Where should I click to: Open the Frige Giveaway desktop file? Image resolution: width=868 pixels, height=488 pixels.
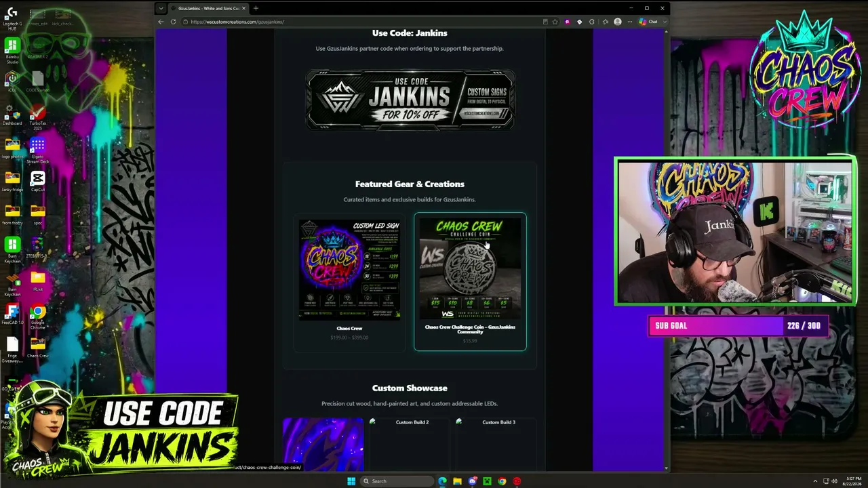tap(12, 350)
